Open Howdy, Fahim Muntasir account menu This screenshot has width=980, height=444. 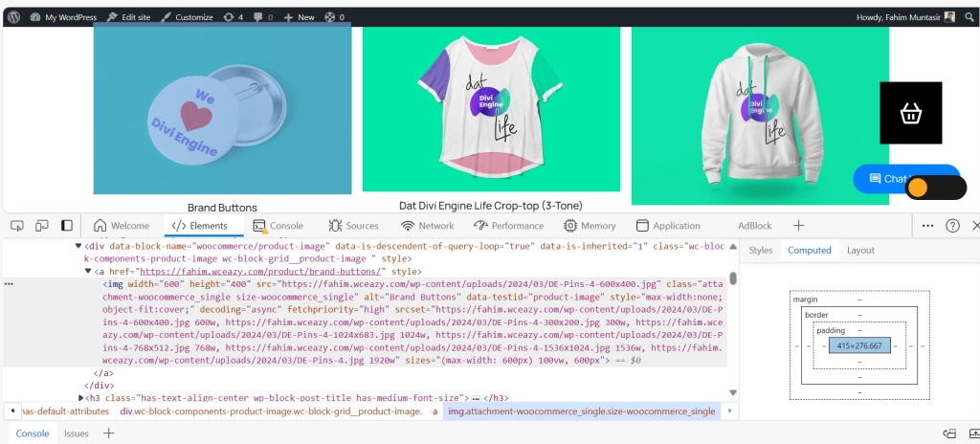coord(905,17)
